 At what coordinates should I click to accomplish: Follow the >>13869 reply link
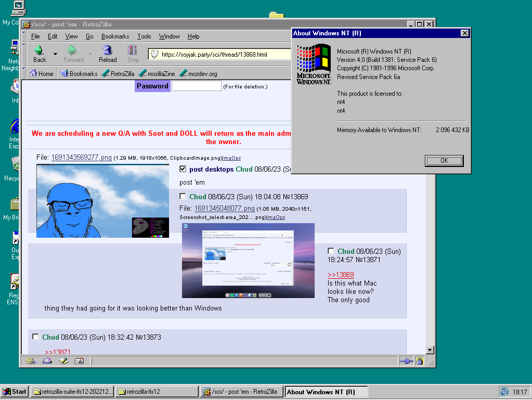341,275
